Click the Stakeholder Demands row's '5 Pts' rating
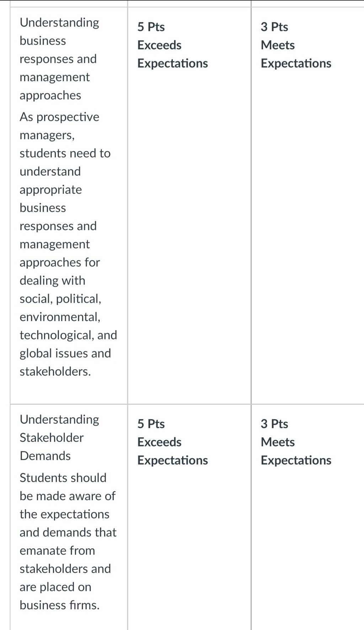The width and height of the screenshot is (364, 630). click(151, 424)
